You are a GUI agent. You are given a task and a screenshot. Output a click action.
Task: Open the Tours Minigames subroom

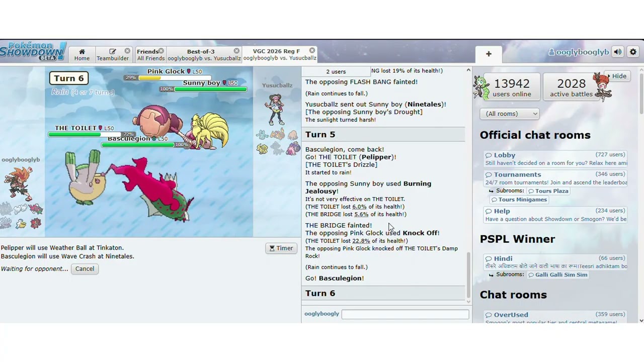click(518, 200)
